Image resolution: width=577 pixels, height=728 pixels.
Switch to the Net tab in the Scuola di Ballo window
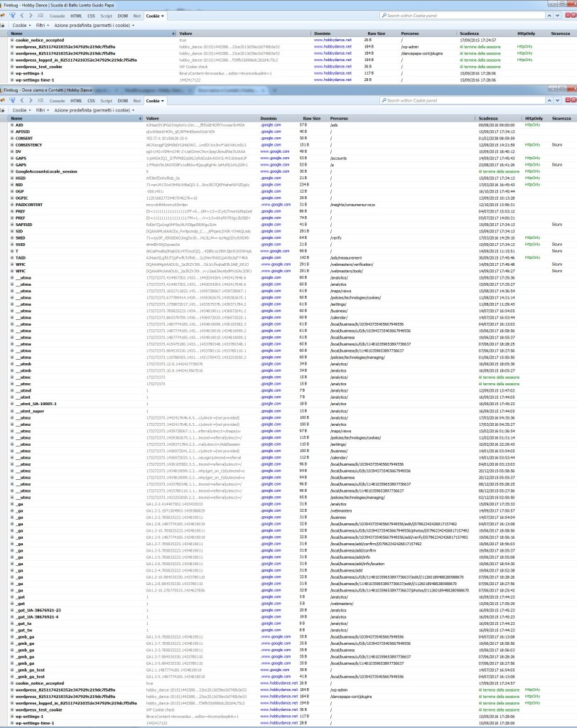click(137, 16)
